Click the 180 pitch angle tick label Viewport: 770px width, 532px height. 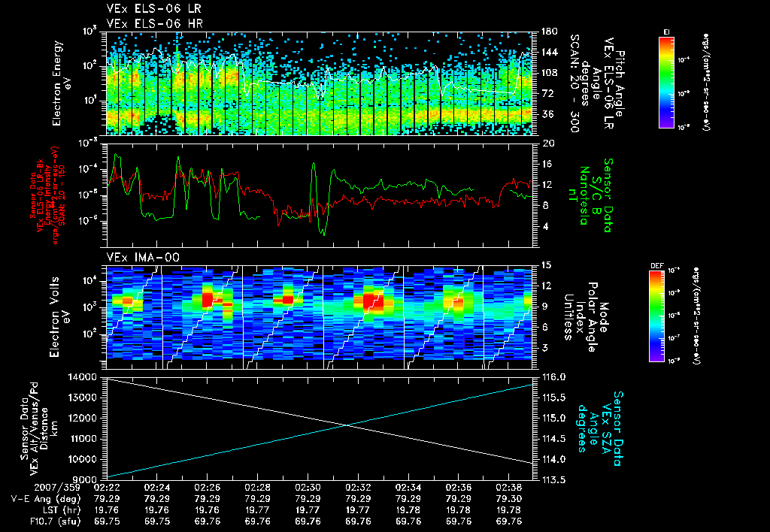click(550, 32)
